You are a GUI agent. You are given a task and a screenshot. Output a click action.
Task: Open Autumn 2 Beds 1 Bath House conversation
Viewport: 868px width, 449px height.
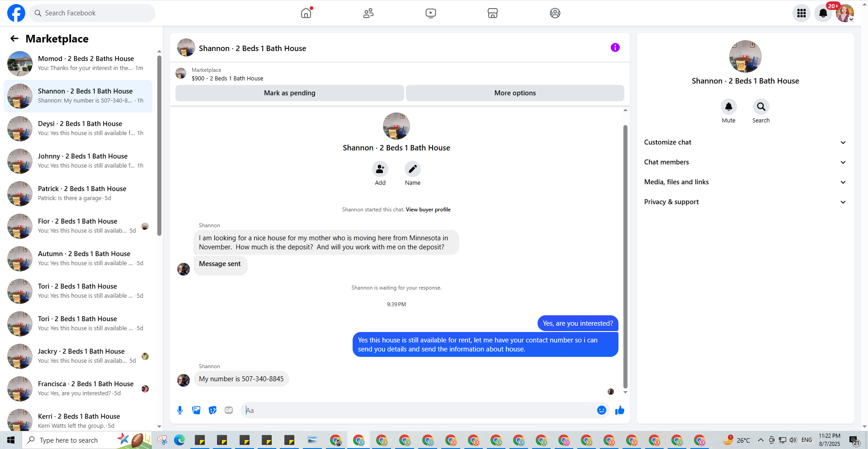78,259
